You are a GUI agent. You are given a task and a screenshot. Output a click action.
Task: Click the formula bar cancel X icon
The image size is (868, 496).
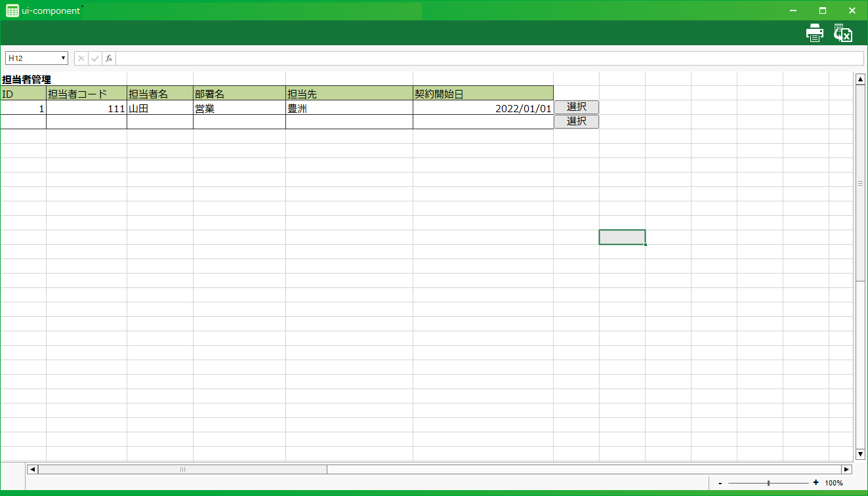pyautogui.click(x=81, y=58)
